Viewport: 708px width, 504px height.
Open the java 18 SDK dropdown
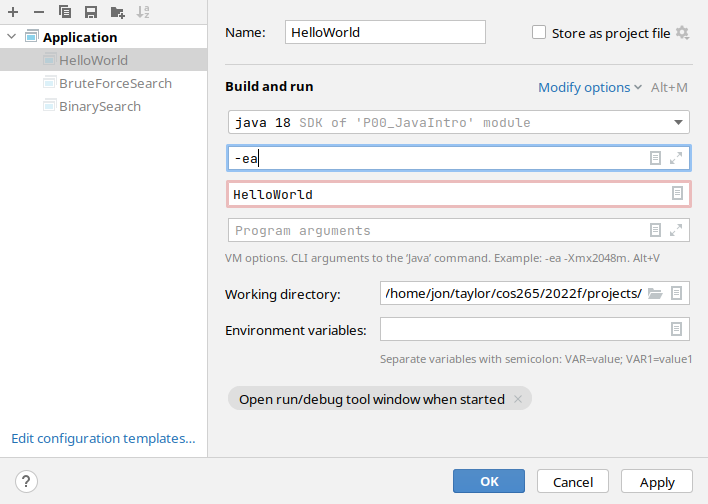(679, 123)
